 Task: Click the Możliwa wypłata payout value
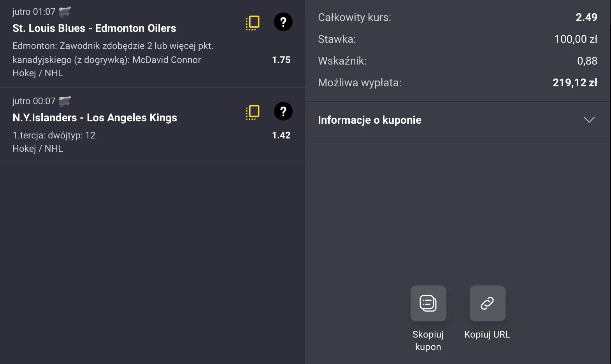coord(575,82)
